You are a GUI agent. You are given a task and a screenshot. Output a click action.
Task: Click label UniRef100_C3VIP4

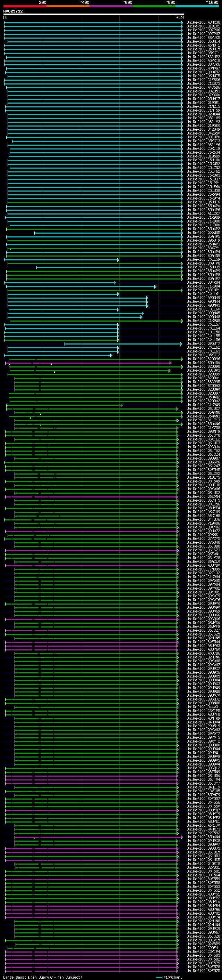203,951
